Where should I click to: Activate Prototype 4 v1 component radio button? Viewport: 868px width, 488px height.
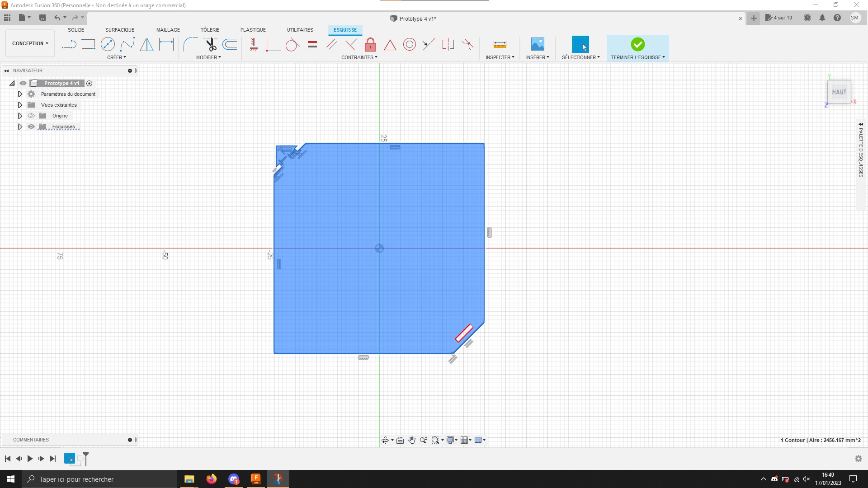click(90, 83)
